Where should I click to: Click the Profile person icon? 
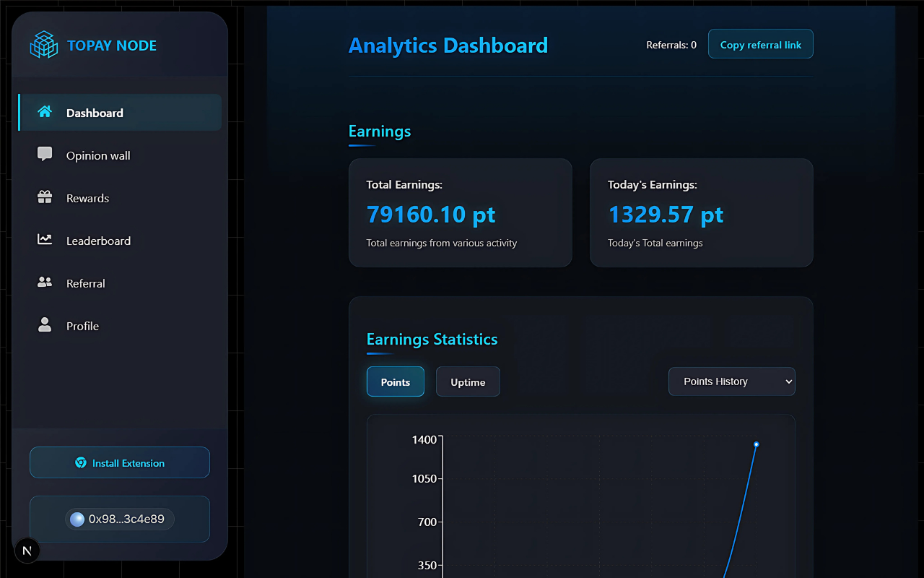click(45, 325)
